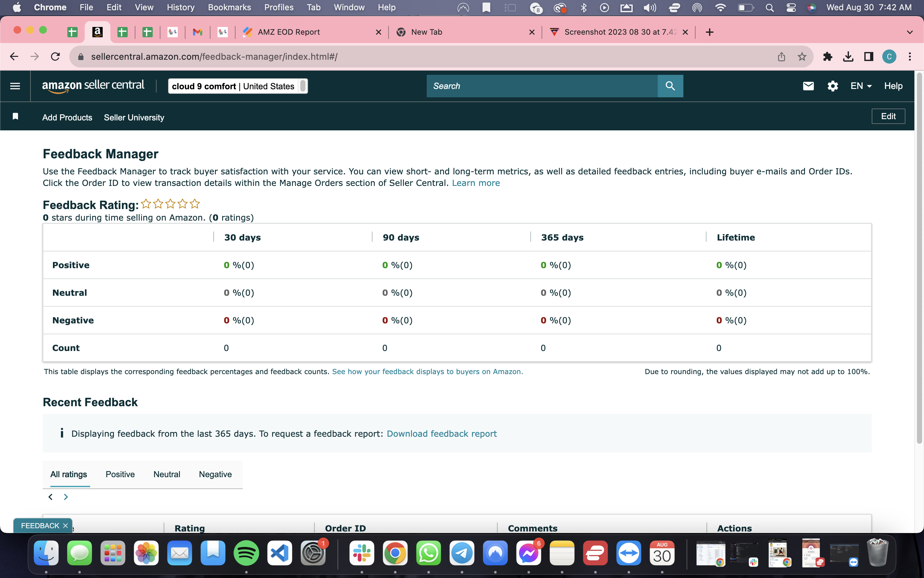Open the Chrome extensions puzzle icon
This screenshot has height=578, width=924.
(x=827, y=57)
